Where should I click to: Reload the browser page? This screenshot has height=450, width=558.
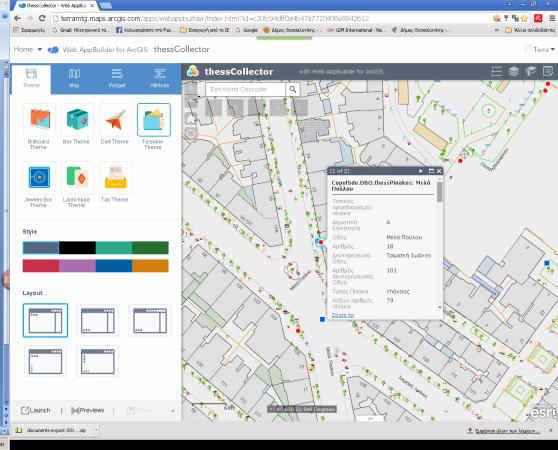click(42, 18)
